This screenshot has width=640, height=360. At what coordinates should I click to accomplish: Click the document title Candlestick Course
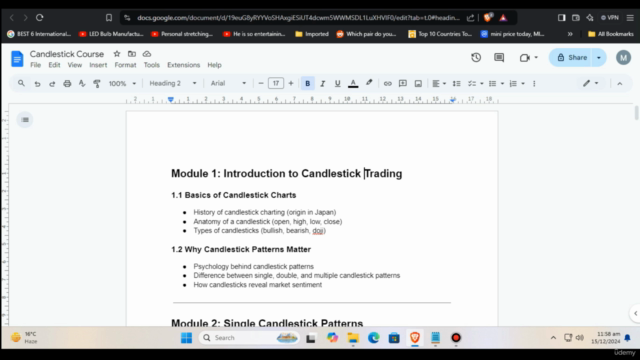tap(67, 54)
